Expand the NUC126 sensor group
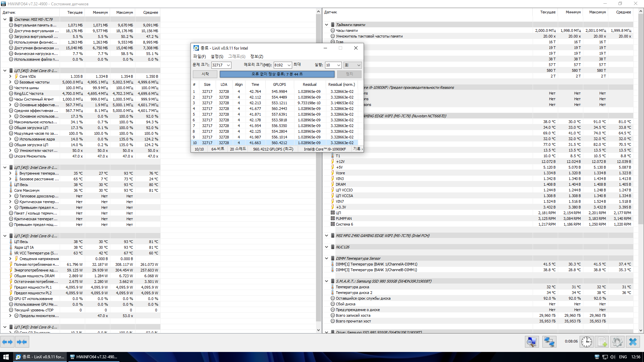This screenshot has width=644, height=362. point(326,247)
